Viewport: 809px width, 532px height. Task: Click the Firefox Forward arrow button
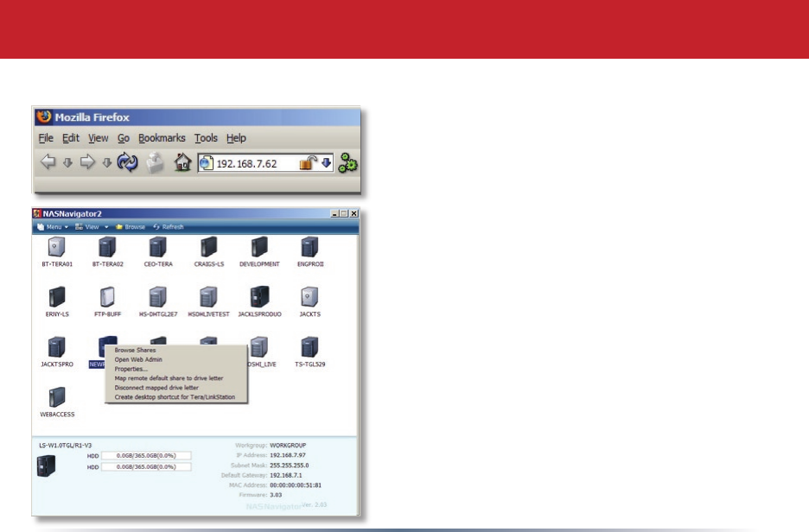point(87,161)
